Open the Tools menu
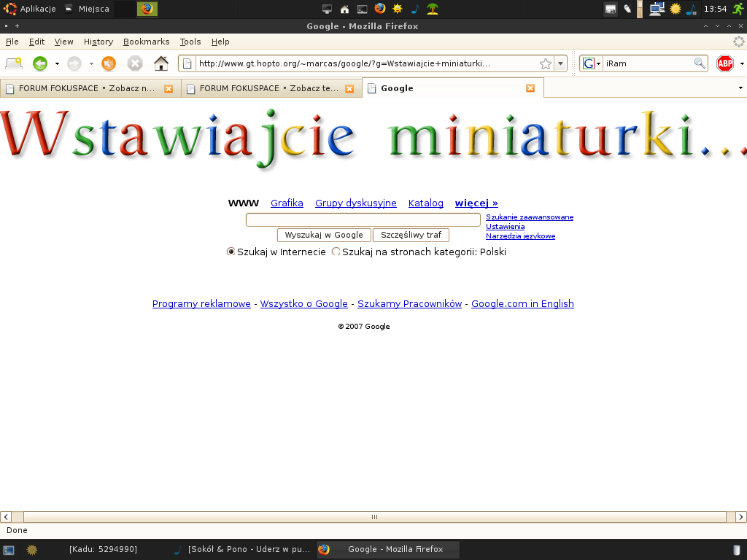Image resolution: width=747 pixels, height=560 pixels. [x=190, y=42]
